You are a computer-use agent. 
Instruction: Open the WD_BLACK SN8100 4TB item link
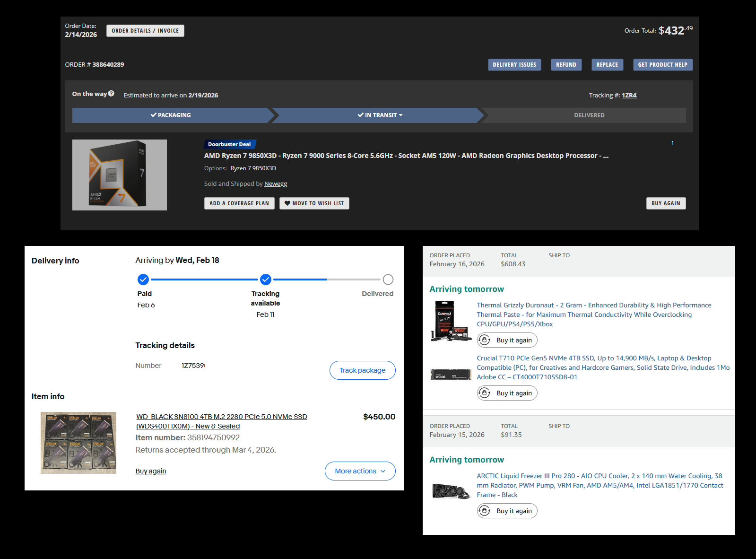(222, 421)
